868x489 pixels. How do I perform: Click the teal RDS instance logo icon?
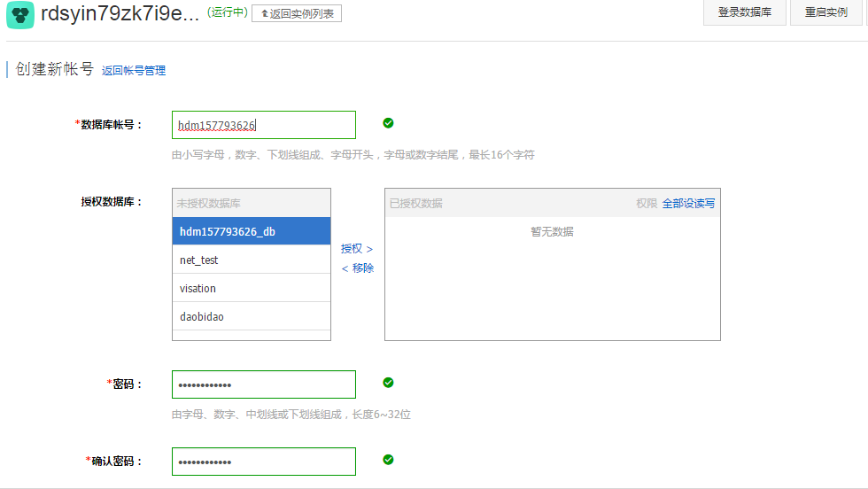point(20,14)
